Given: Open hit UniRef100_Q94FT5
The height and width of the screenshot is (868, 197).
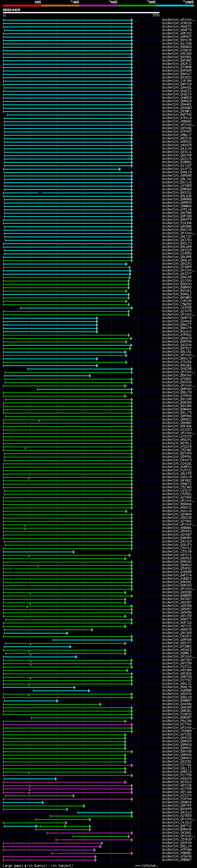Looking at the screenshot, I should click(177, 30).
